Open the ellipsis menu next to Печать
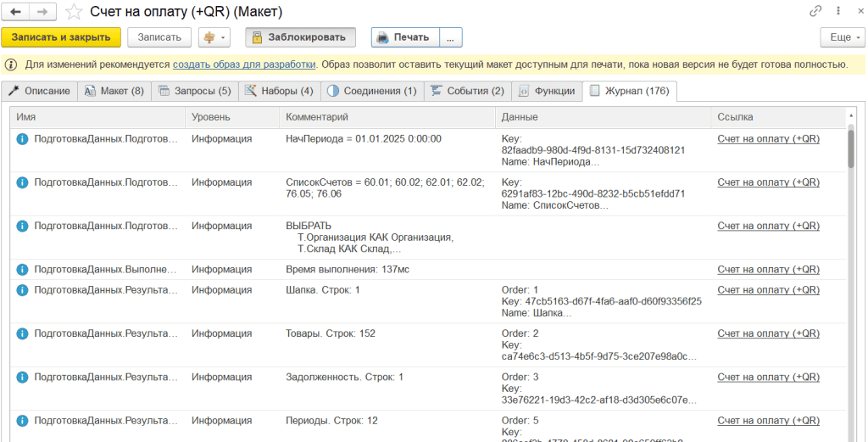 tap(451, 37)
